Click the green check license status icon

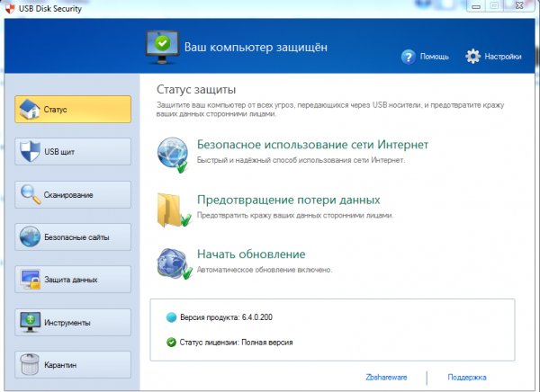tap(171, 343)
